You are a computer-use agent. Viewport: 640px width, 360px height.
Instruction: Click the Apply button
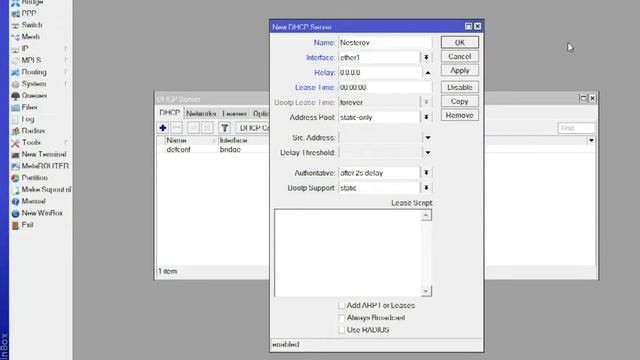(x=460, y=71)
